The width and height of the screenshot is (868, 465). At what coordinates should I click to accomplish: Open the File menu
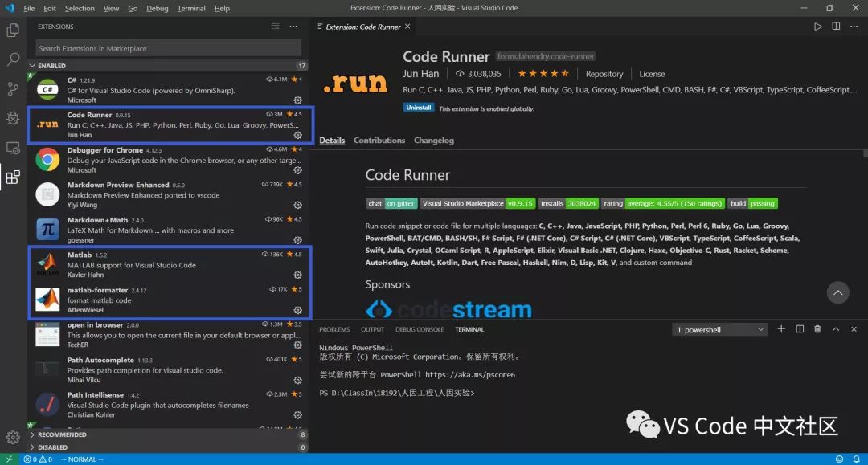click(x=30, y=8)
